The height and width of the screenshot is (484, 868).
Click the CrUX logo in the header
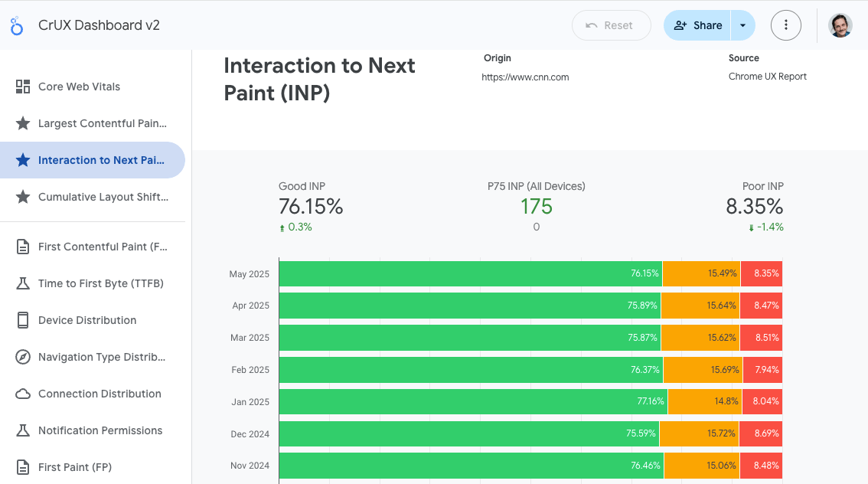point(16,25)
